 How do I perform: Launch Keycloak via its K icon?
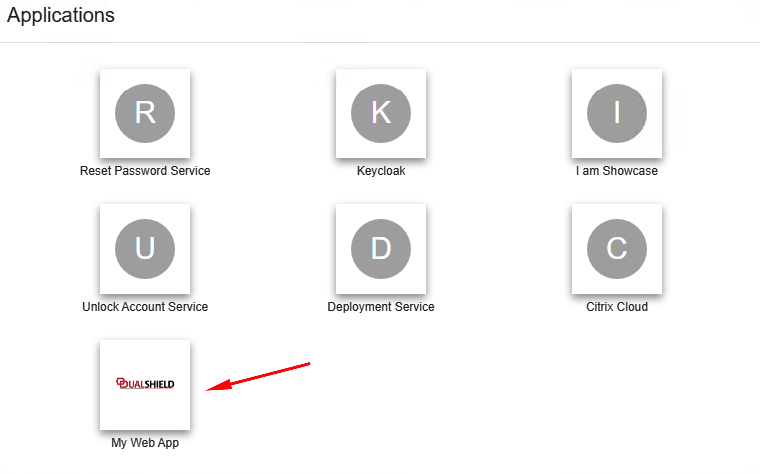coord(381,113)
